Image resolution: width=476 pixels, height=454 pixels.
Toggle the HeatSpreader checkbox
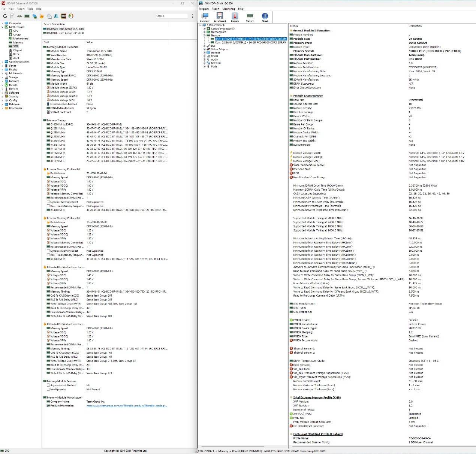[48, 389]
